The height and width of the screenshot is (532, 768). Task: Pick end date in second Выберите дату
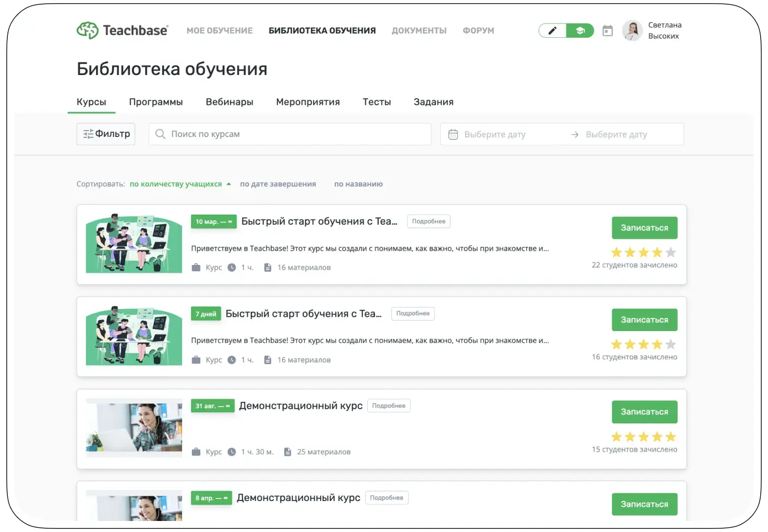coord(616,134)
